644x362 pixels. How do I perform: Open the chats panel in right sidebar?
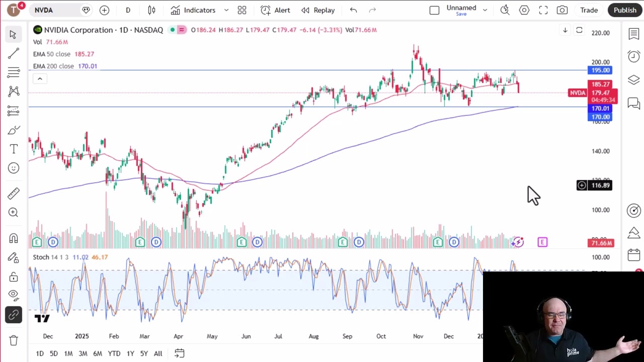633,104
